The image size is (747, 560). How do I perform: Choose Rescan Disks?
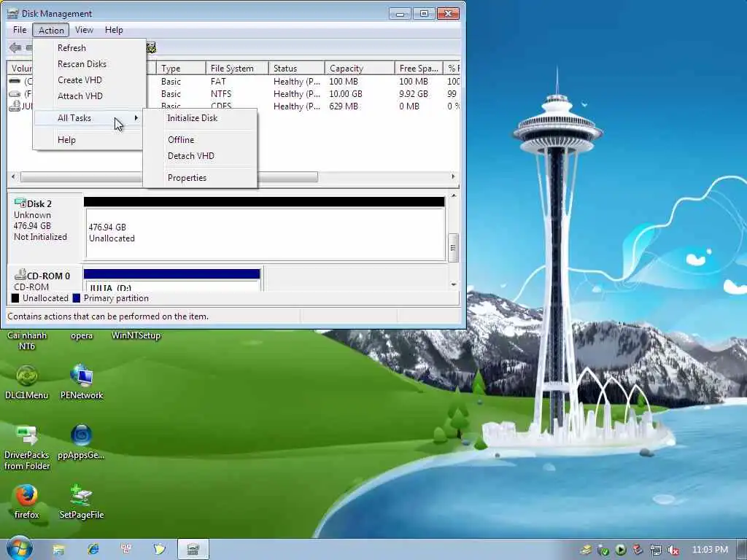tap(89, 64)
